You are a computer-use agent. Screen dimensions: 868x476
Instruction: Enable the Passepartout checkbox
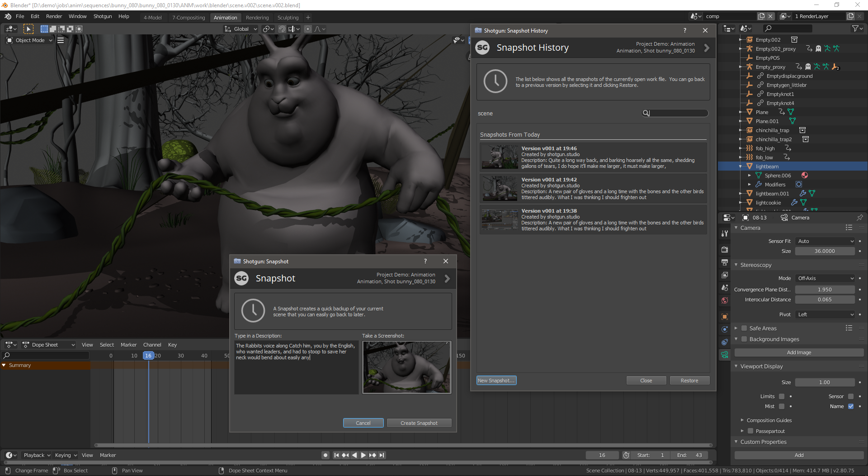pyautogui.click(x=750, y=431)
